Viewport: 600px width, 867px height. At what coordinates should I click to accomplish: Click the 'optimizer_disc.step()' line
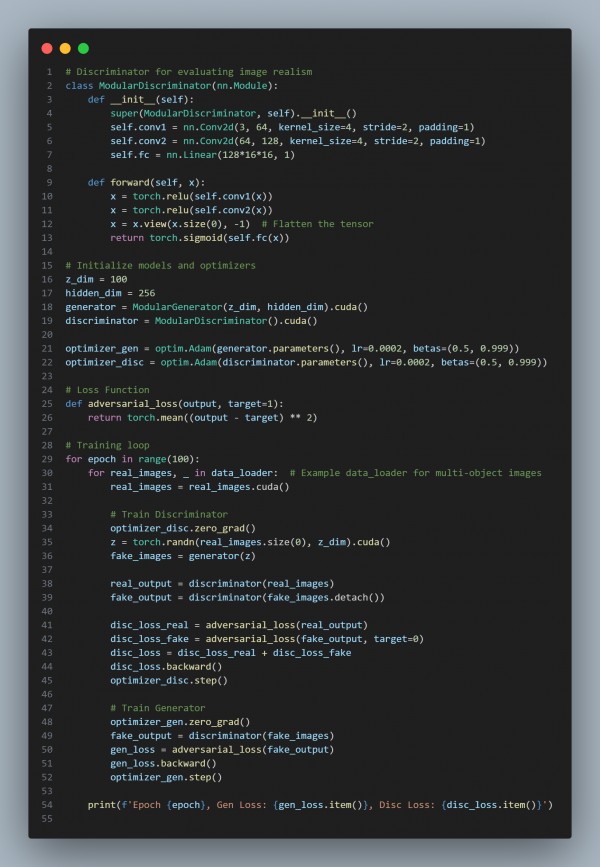pos(169,680)
